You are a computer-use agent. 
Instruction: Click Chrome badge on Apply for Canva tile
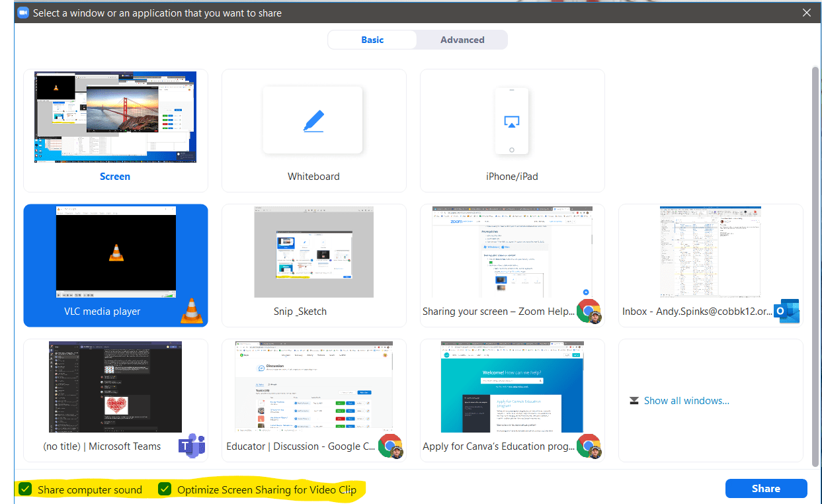pyautogui.click(x=589, y=446)
